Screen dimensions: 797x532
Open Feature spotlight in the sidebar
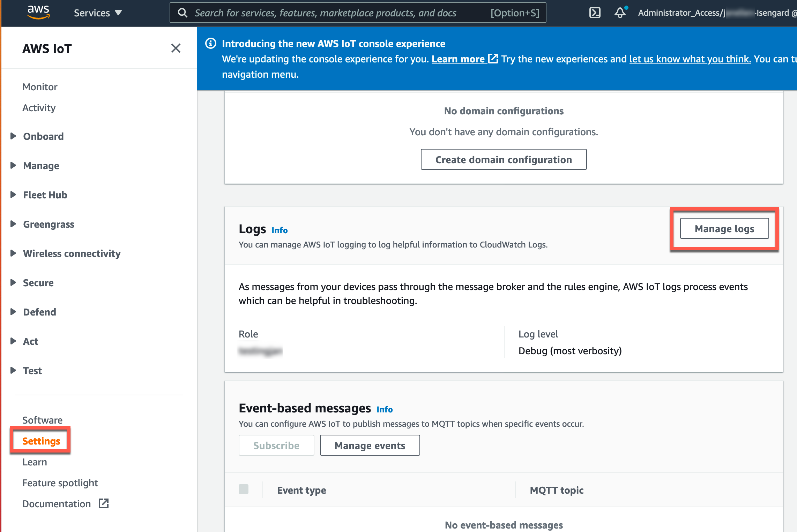pyautogui.click(x=60, y=483)
